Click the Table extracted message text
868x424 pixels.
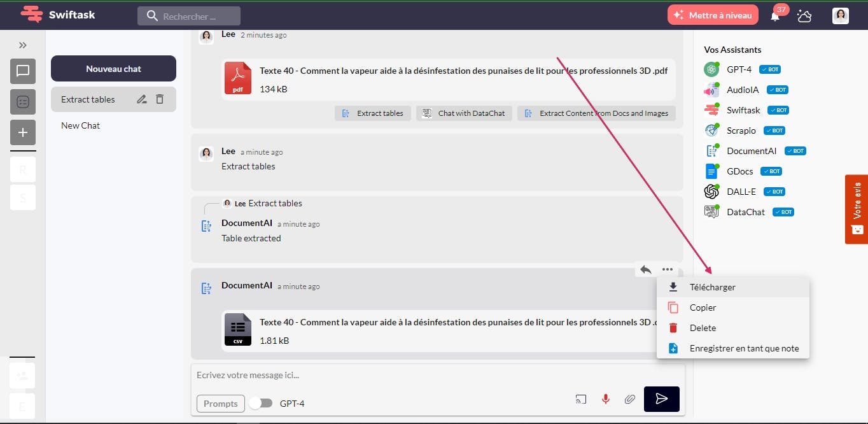[251, 238]
